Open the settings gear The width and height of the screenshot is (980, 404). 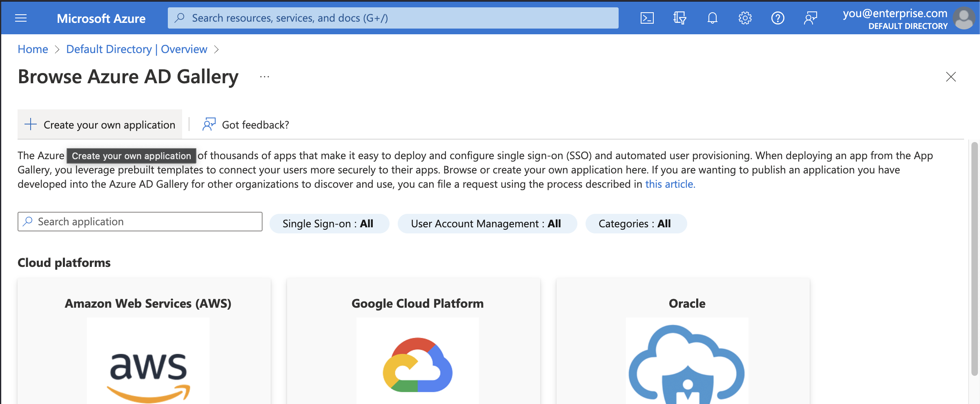point(745,18)
